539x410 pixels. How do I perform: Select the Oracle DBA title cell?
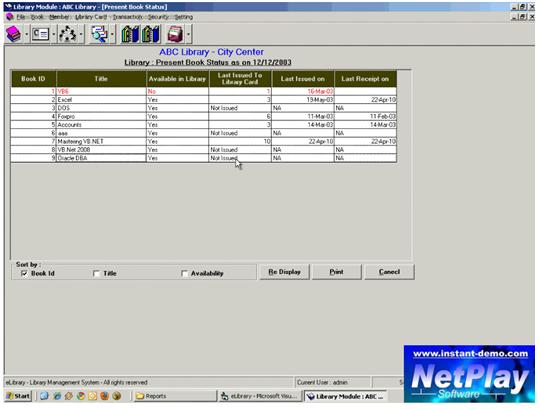(x=101, y=158)
